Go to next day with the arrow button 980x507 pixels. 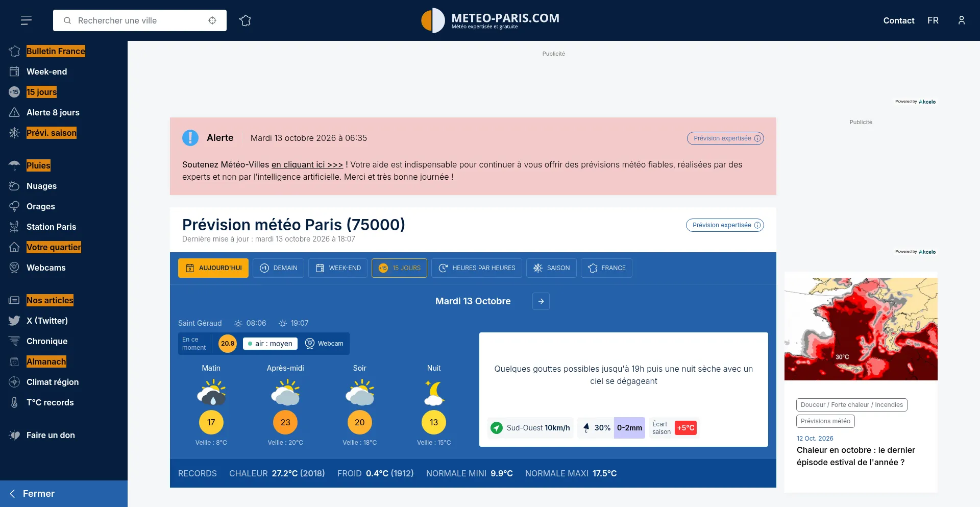(x=541, y=301)
